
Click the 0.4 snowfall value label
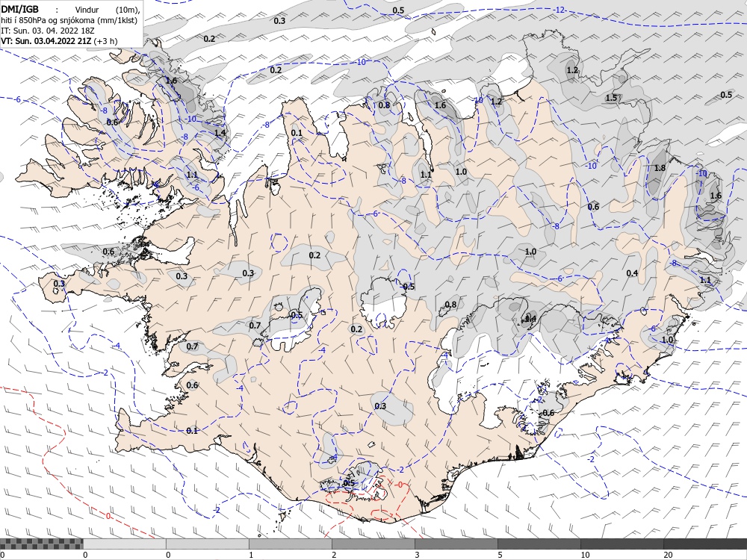click(x=632, y=273)
